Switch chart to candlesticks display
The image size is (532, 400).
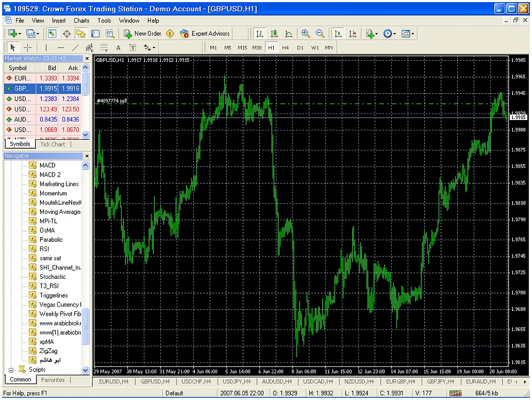[274, 34]
